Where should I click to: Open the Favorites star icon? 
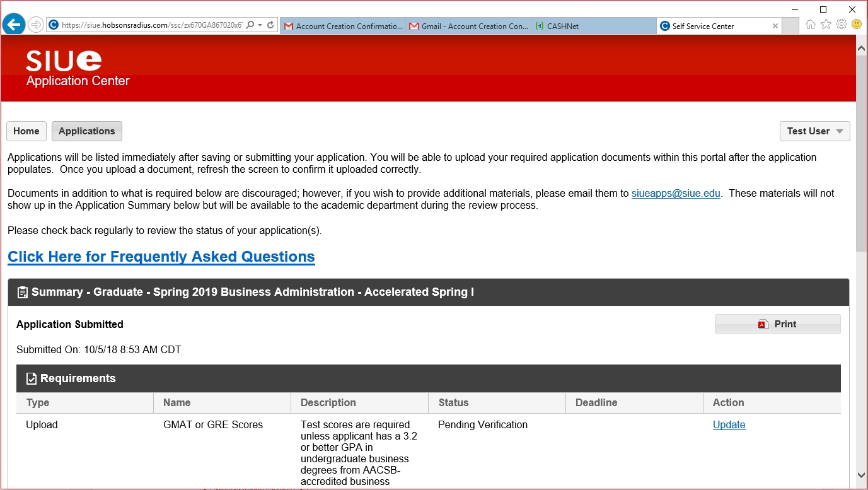826,25
